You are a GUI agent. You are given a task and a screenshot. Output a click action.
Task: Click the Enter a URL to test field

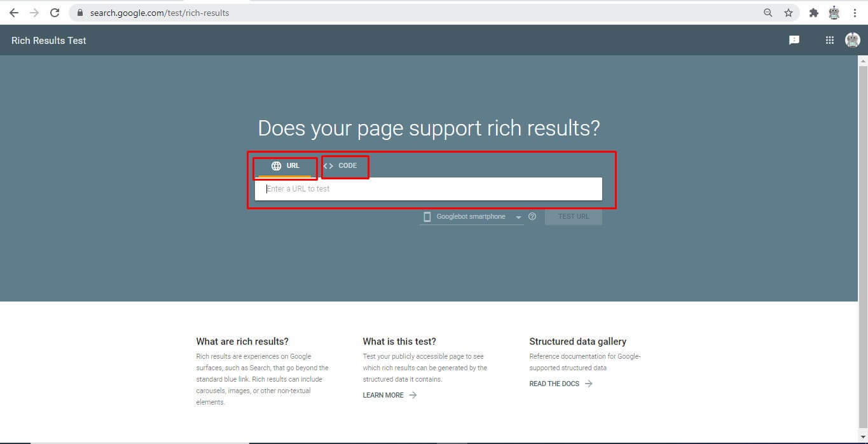click(428, 189)
